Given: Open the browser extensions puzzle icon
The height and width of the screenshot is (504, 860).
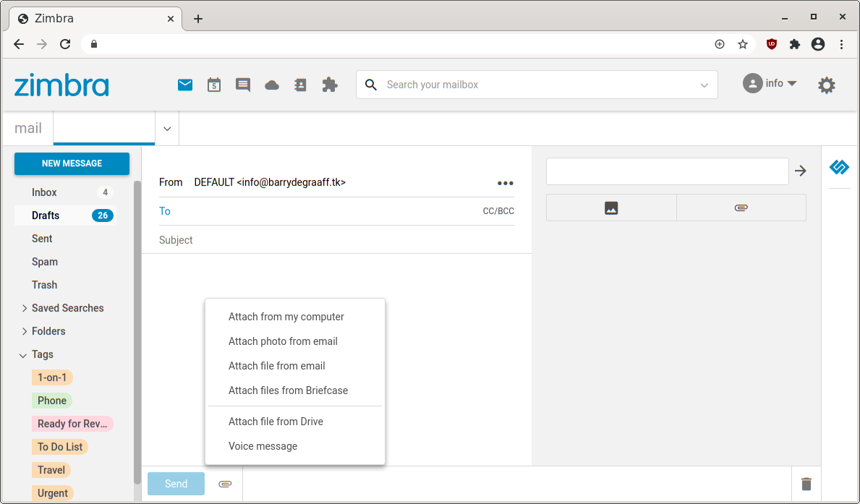Looking at the screenshot, I should pos(795,44).
